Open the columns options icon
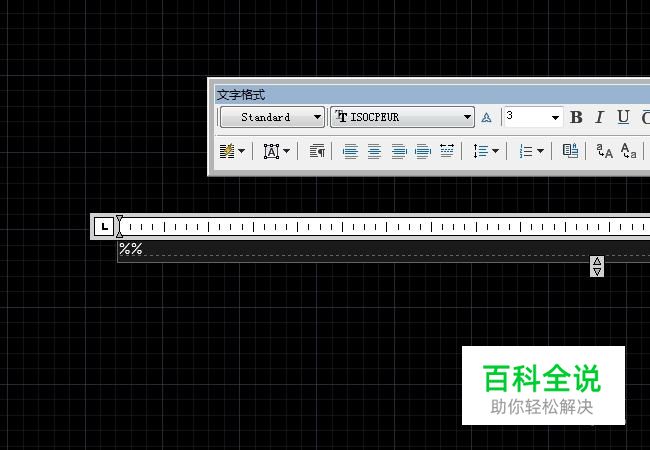 coord(227,151)
